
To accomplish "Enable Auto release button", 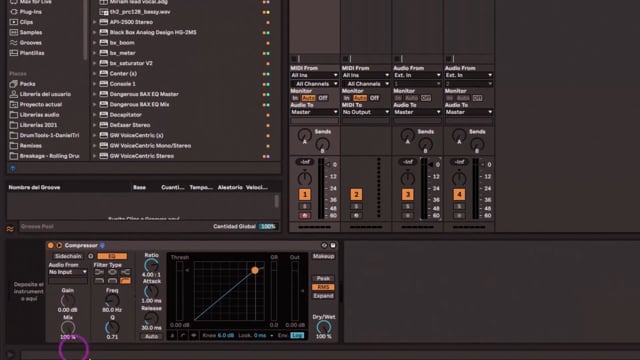I will point(151,336).
